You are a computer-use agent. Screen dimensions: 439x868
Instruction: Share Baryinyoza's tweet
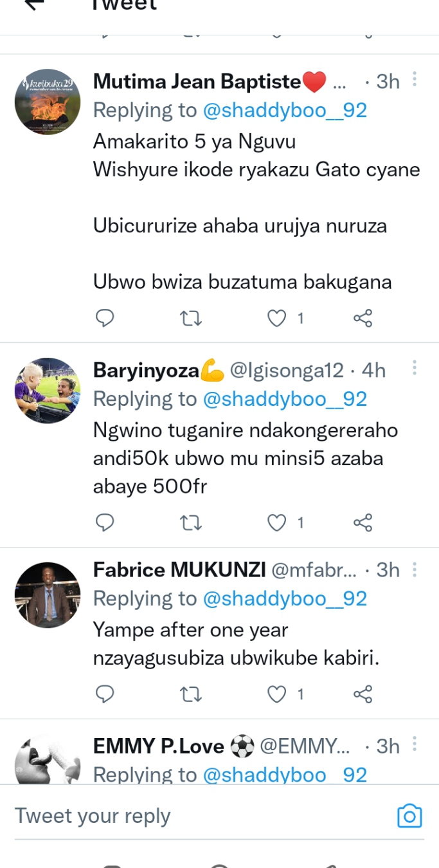pos(363,523)
